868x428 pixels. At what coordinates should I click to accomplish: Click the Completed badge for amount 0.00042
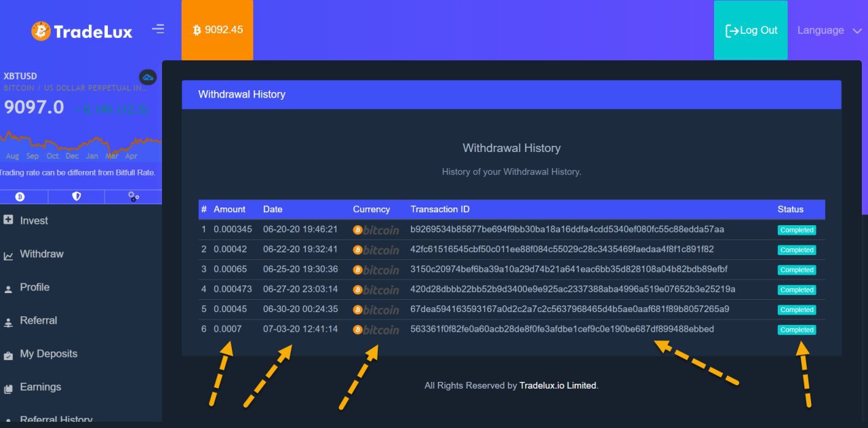pyautogui.click(x=797, y=250)
